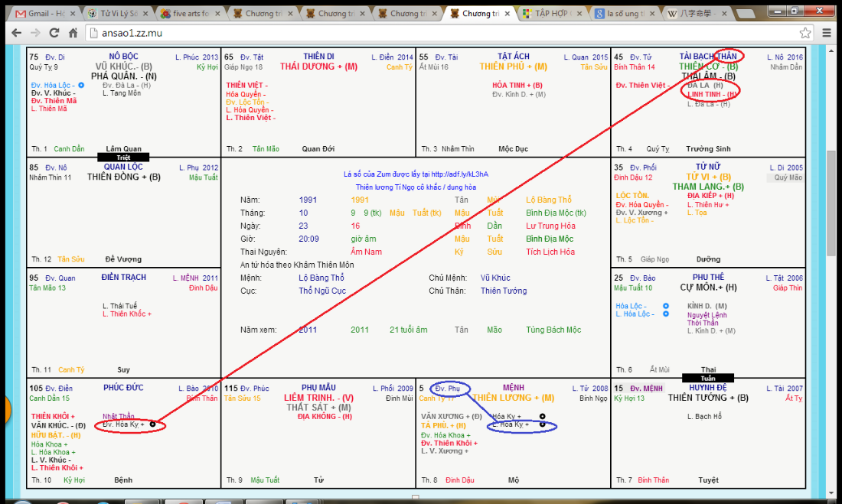
Task: Close the Gmail tab
Action: (x=73, y=14)
